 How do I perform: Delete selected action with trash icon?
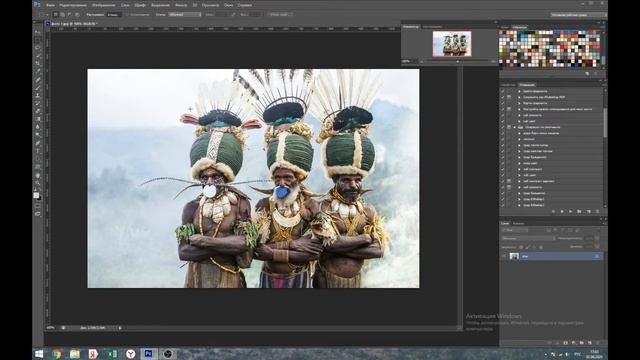click(x=598, y=211)
